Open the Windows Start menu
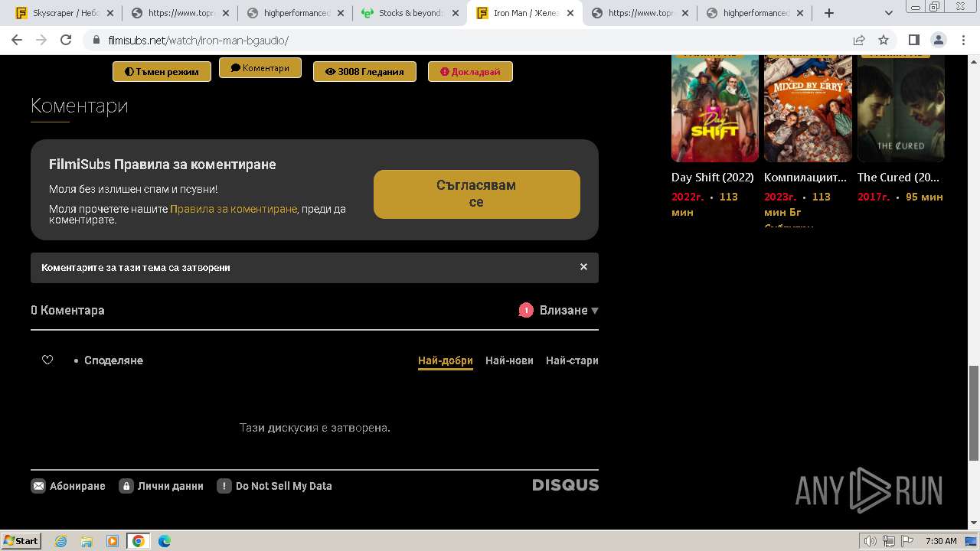The image size is (980, 551). [x=21, y=540]
